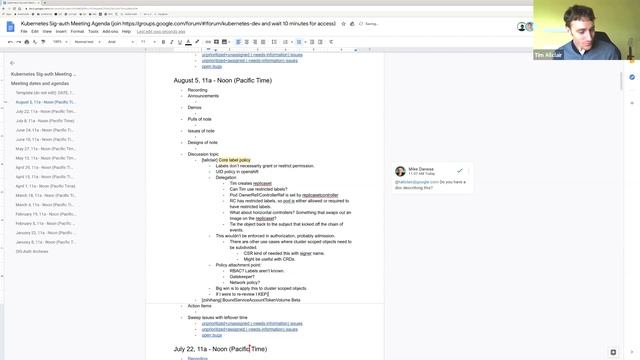Click the Insert image toolbar icon
Viewport: 640px width, 360px height.
[x=224, y=42]
